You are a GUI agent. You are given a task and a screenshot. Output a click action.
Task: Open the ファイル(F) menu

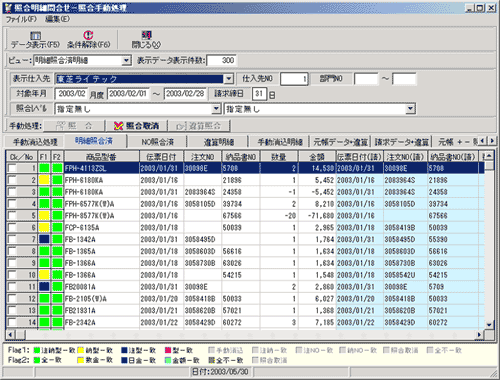click(x=21, y=19)
